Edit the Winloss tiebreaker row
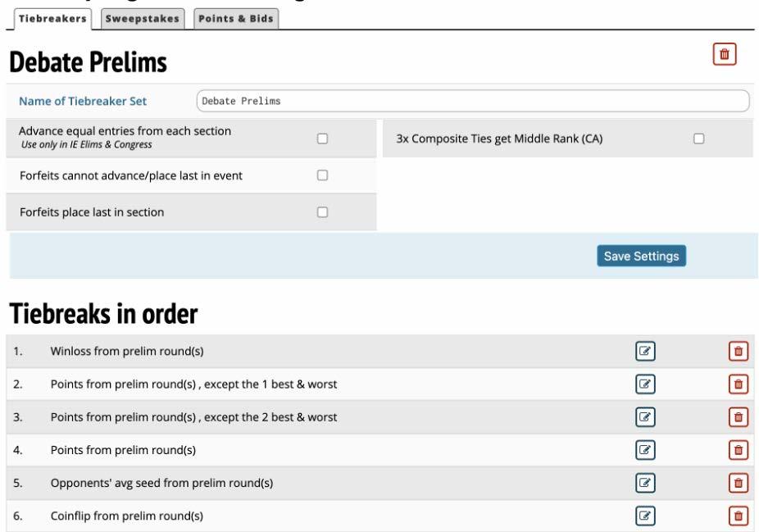This screenshot has height=532, width=759. pyautogui.click(x=646, y=352)
